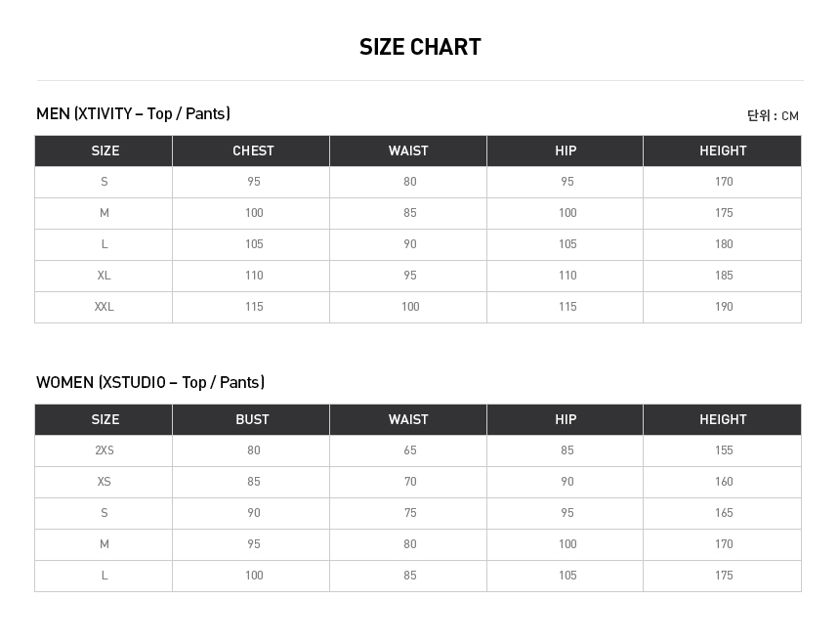Click the women's HIP column header
The image size is (840, 643).
tap(566, 419)
